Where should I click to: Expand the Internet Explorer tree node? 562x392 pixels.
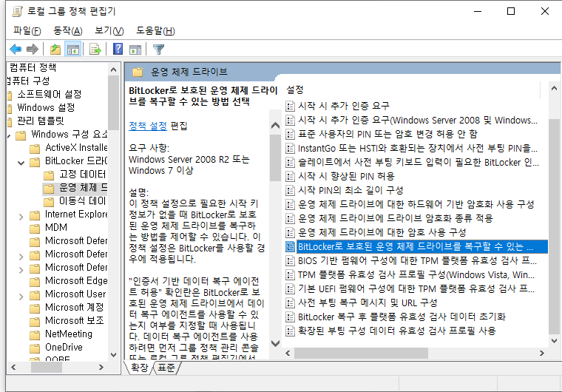pyautogui.click(x=21, y=216)
